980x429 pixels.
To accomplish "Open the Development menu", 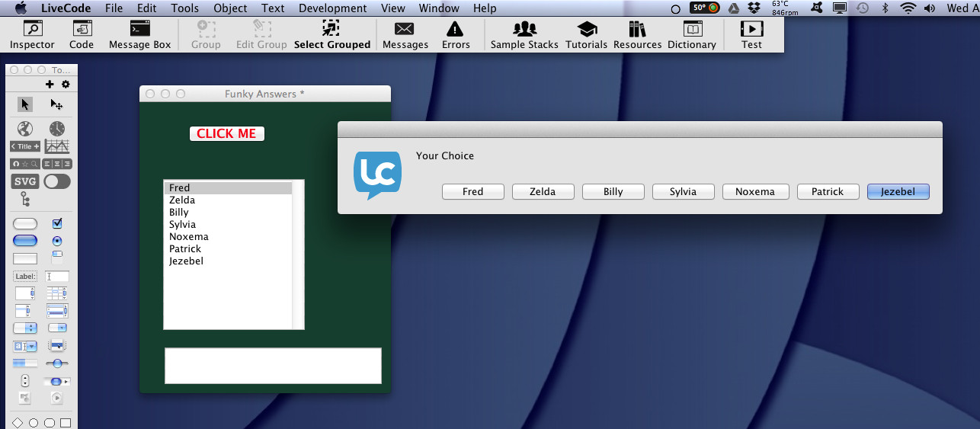I will pos(332,8).
